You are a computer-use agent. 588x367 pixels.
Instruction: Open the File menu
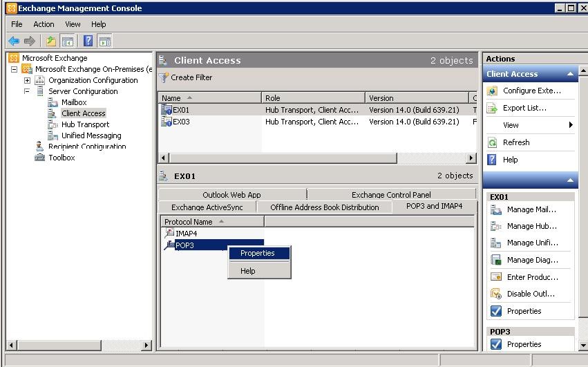click(x=17, y=24)
